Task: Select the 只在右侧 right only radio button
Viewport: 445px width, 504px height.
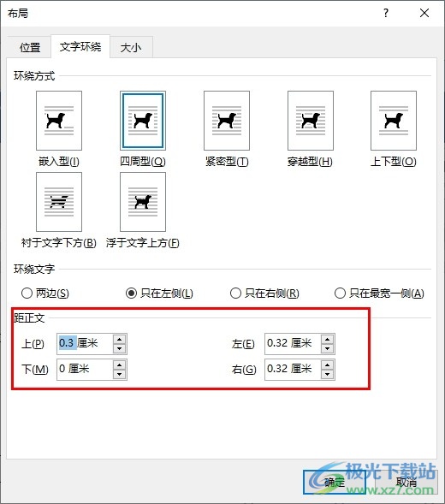Action: (235, 294)
